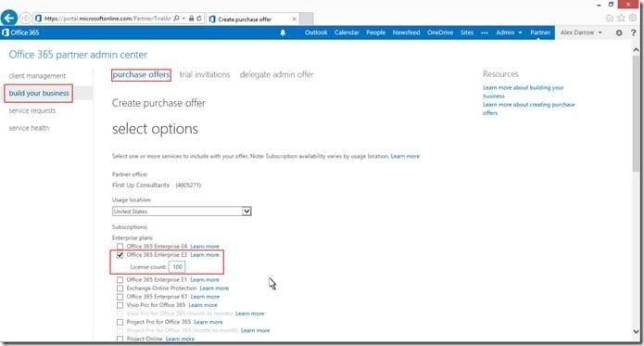Open service health section
Image resolution: width=644 pixels, height=346 pixels.
(x=29, y=128)
